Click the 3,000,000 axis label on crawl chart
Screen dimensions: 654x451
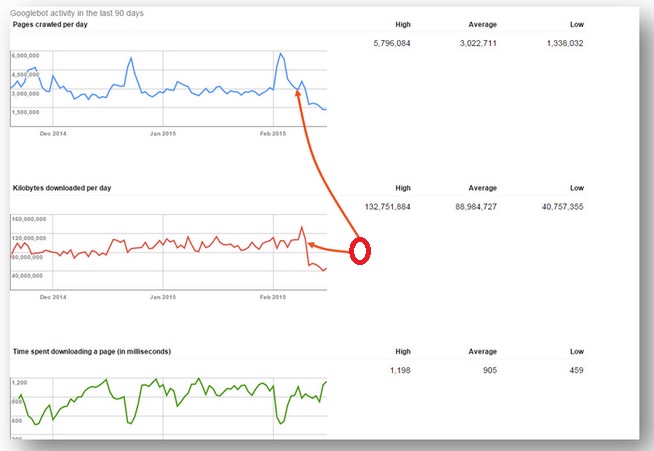pyautogui.click(x=26, y=93)
